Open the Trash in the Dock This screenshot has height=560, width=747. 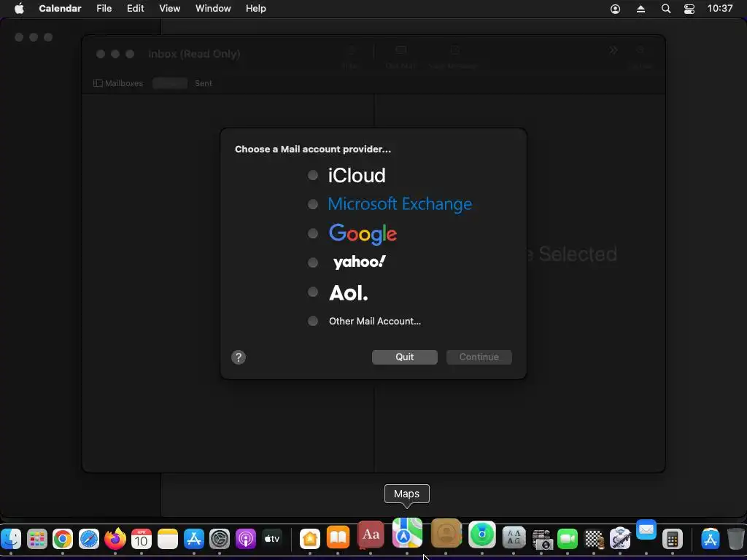point(735,540)
